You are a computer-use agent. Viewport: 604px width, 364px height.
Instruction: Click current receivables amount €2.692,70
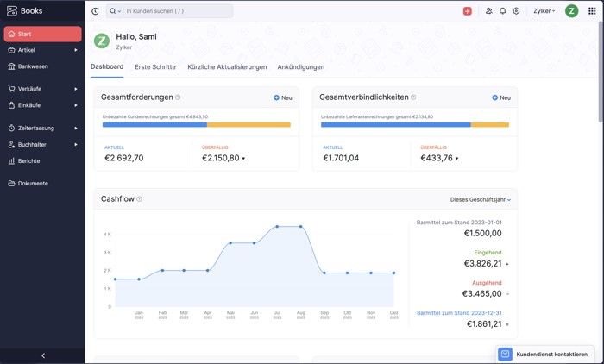tap(124, 158)
